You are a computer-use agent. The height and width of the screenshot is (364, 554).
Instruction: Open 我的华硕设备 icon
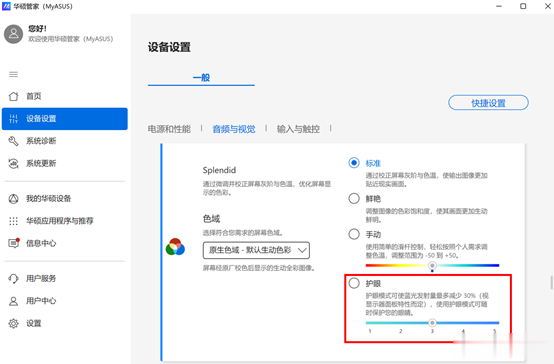tap(13, 199)
